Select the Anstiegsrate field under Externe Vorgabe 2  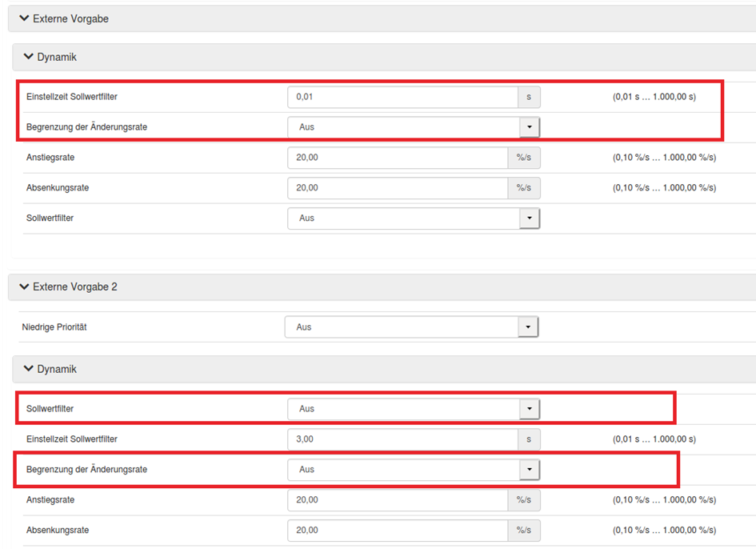[397, 500]
